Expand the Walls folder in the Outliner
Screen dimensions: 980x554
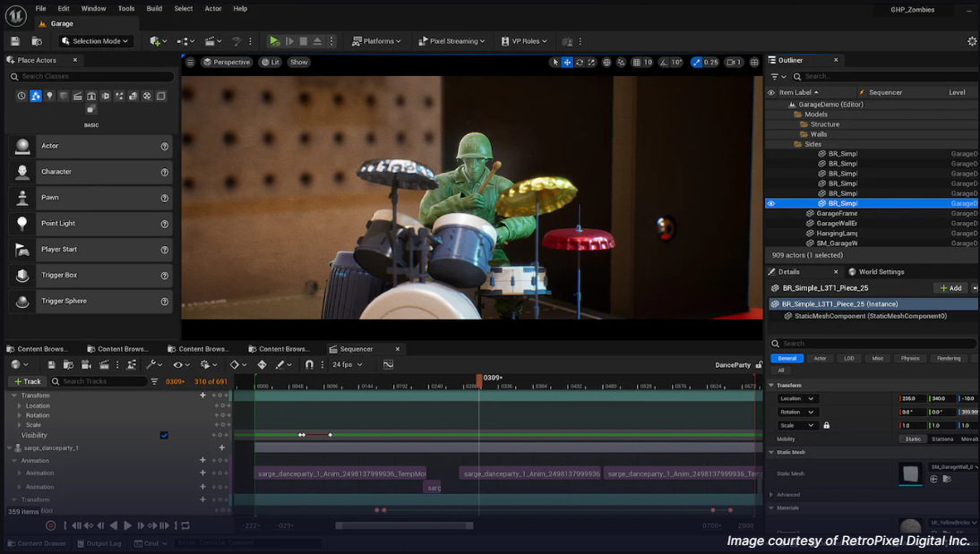(x=811, y=133)
